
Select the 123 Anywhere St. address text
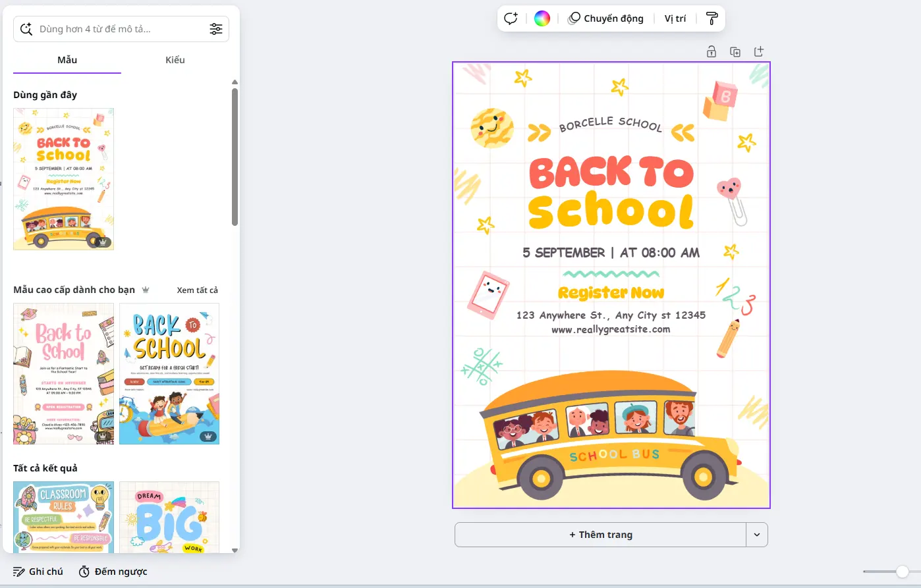(x=611, y=315)
